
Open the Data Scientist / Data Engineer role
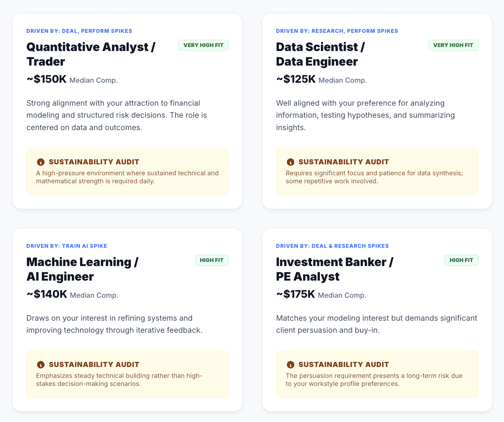(x=320, y=54)
